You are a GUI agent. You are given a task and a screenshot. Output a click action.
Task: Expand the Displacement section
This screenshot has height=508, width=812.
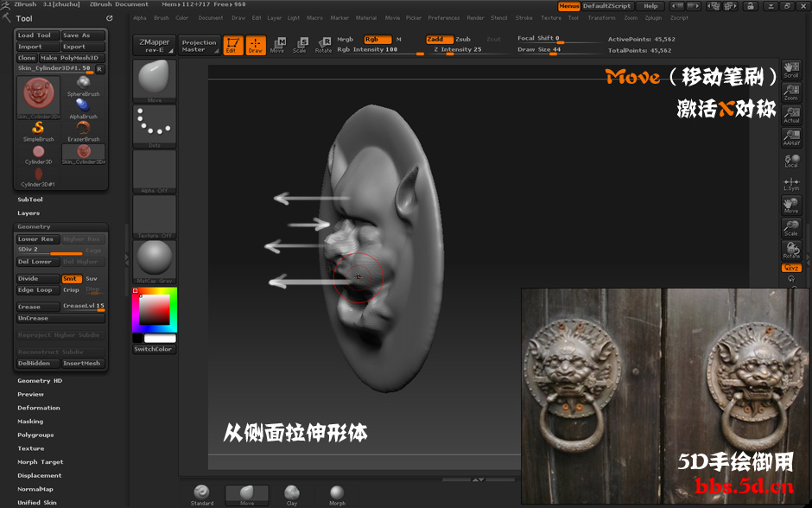point(40,475)
